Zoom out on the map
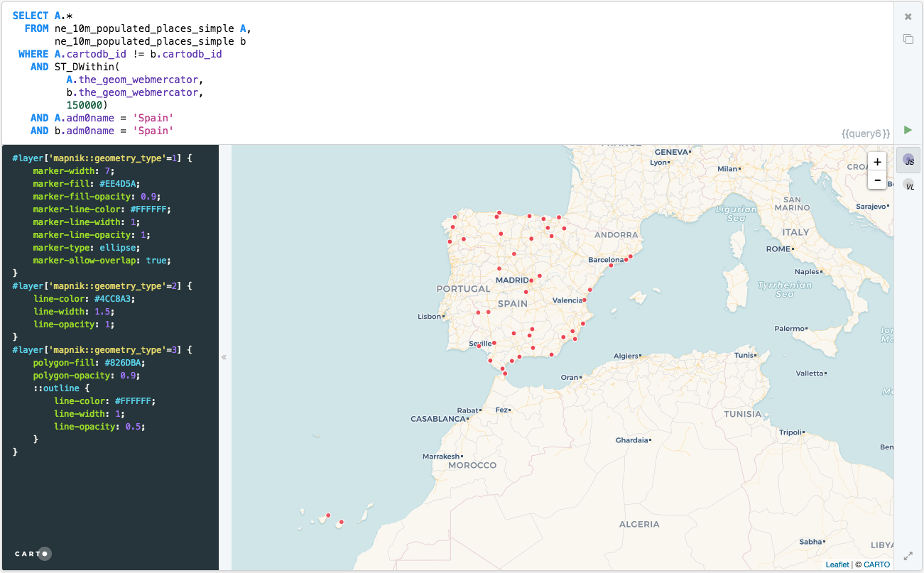 pyautogui.click(x=877, y=180)
